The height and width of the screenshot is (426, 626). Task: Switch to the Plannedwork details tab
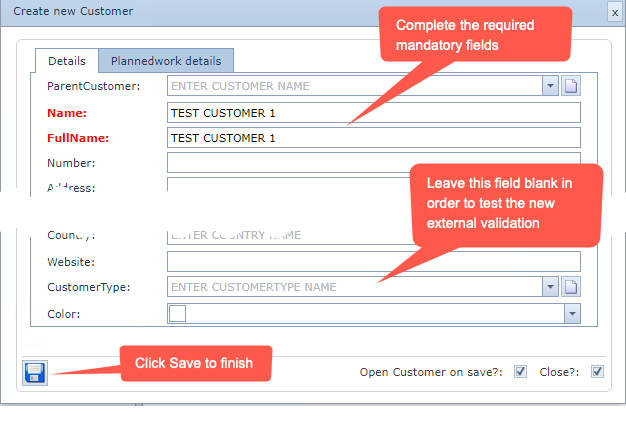click(x=166, y=61)
